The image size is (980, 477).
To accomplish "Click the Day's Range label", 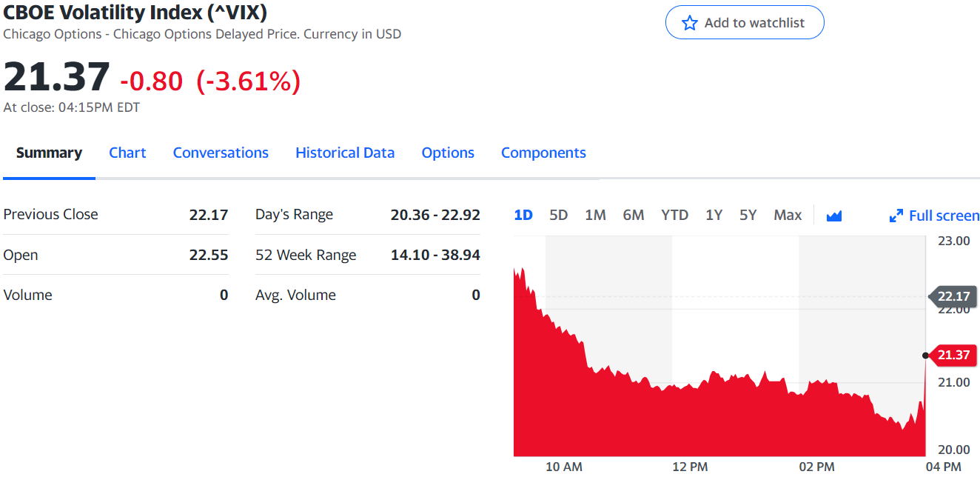I will click(294, 215).
